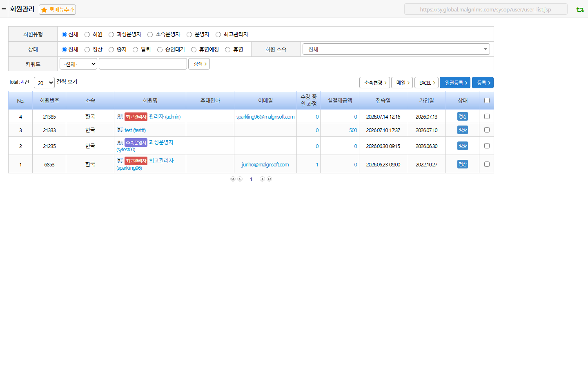Click email junho@malgnsoft.com
The image size is (588, 368).
tap(265, 165)
